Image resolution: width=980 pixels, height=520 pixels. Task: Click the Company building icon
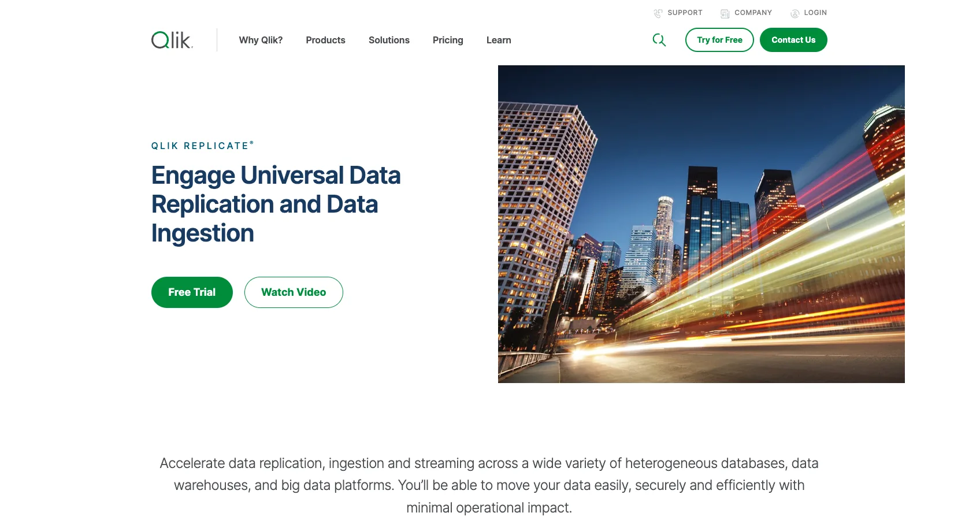coord(725,13)
